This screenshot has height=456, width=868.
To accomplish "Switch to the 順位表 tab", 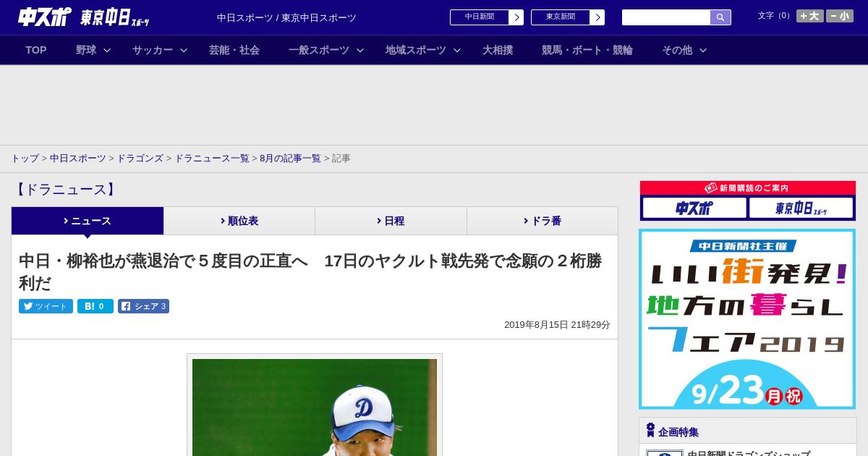I will coord(239,221).
